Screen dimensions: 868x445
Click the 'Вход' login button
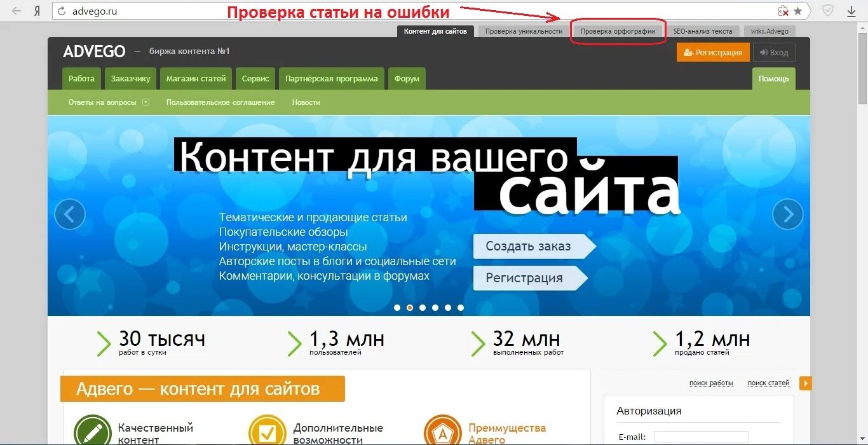pyautogui.click(x=774, y=53)
